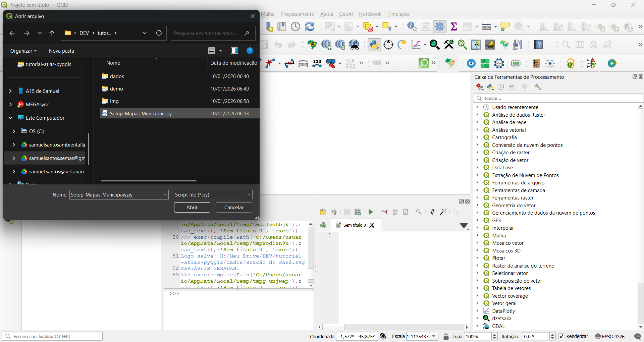The image size is (644, 342).
Task: Select the measure line tool
Action: point(486,26)
